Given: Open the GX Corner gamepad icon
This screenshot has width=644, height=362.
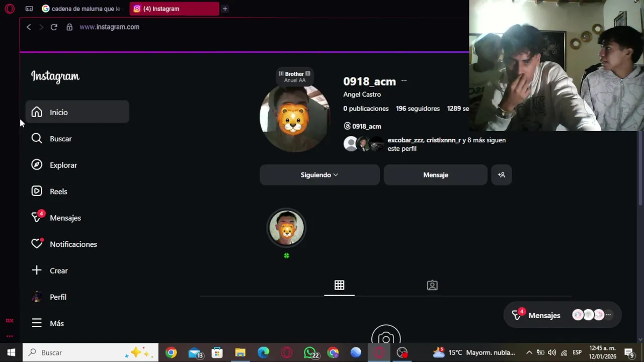Looking at the screenshot, I should coord(29,9).
